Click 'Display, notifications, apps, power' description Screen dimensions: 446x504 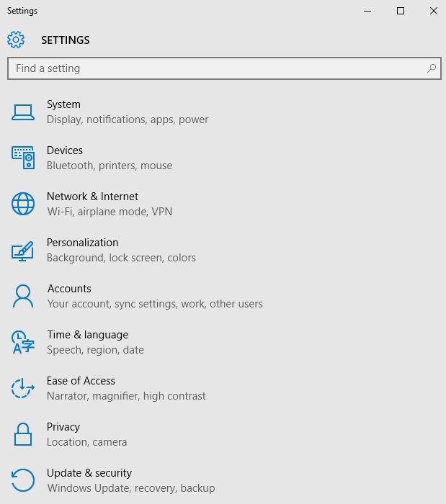(x=128, y=120)
